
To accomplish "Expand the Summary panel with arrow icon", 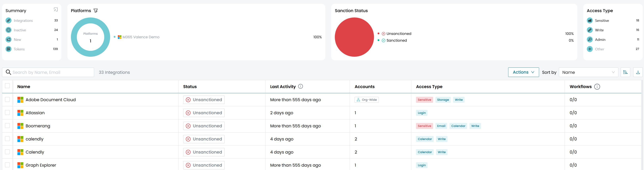I will (56, 10).
